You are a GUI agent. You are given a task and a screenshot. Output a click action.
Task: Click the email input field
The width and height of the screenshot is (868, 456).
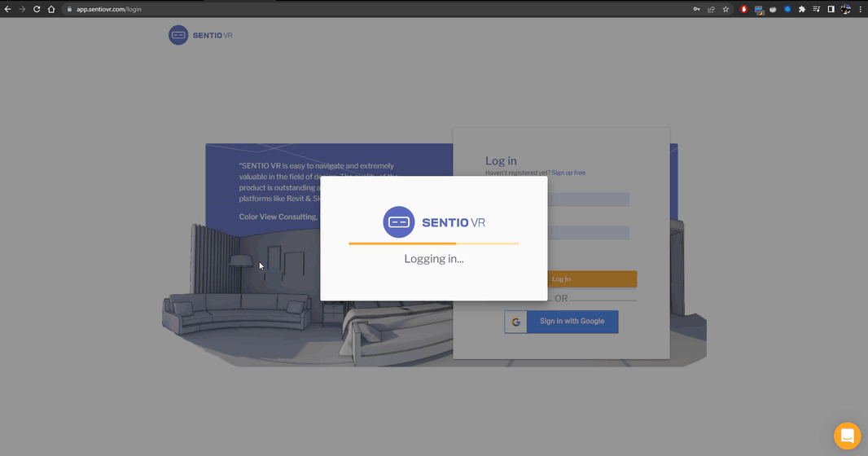click(589, 199)
